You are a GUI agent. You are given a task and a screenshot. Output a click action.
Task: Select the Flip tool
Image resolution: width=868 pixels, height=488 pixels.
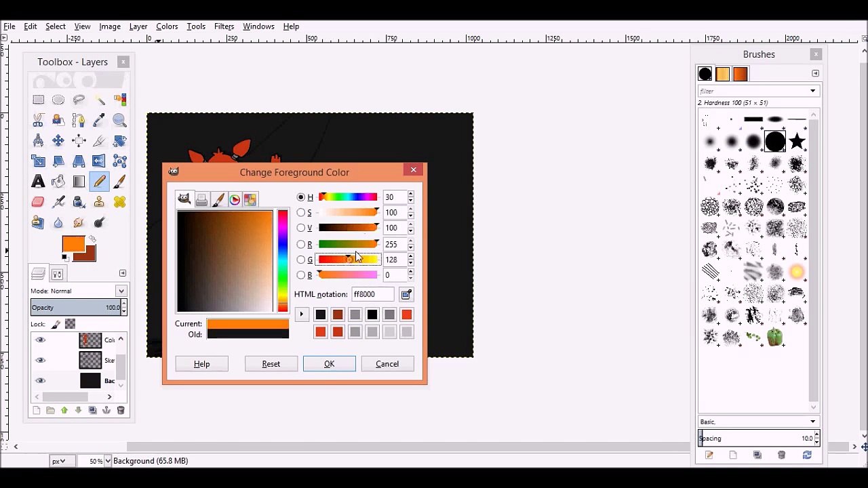pyautogui.click(x=99, y=161)
